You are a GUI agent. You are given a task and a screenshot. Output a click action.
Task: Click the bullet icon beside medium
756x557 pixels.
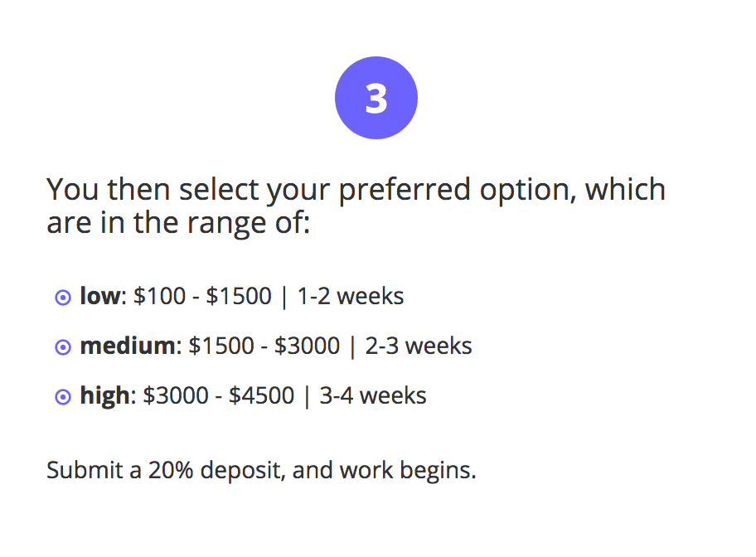[x=62, y=347]
